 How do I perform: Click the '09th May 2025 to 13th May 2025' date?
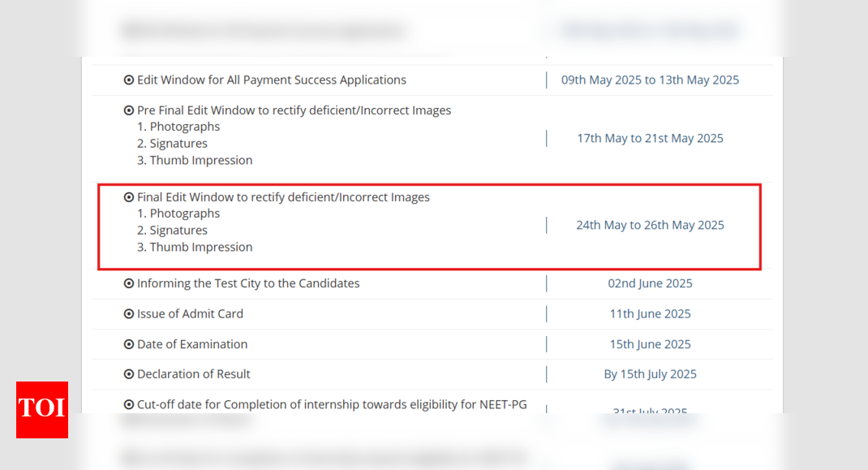[x=650, y=80]
